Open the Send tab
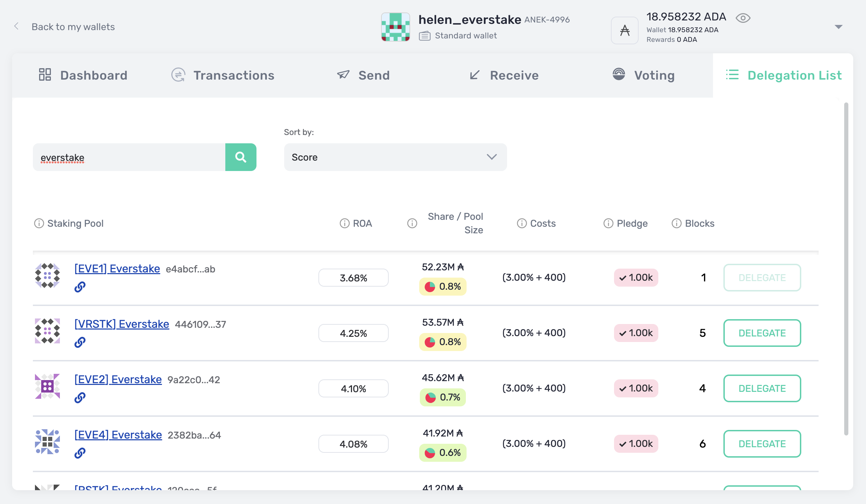The width and height of the screenshot is (866, 504). [363, 75]
